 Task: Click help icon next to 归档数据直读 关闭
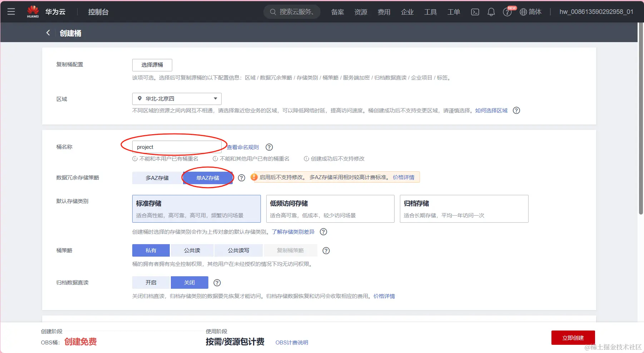[217, 283]
